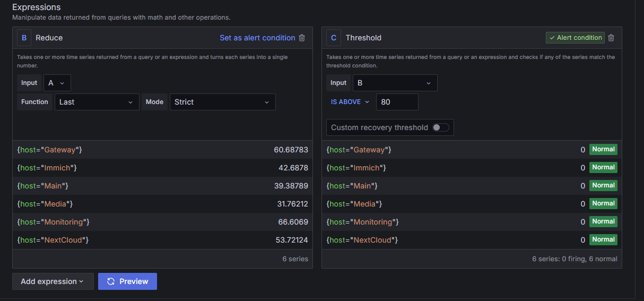Click the Normal badge for NextCloud host

(x=603, y=240)
